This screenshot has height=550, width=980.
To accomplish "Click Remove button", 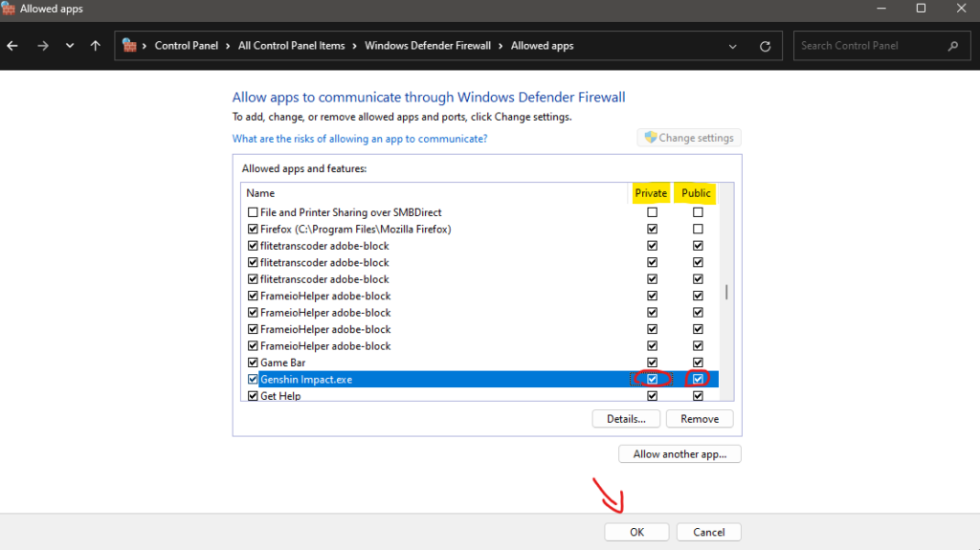I will [x=700, y=419].
